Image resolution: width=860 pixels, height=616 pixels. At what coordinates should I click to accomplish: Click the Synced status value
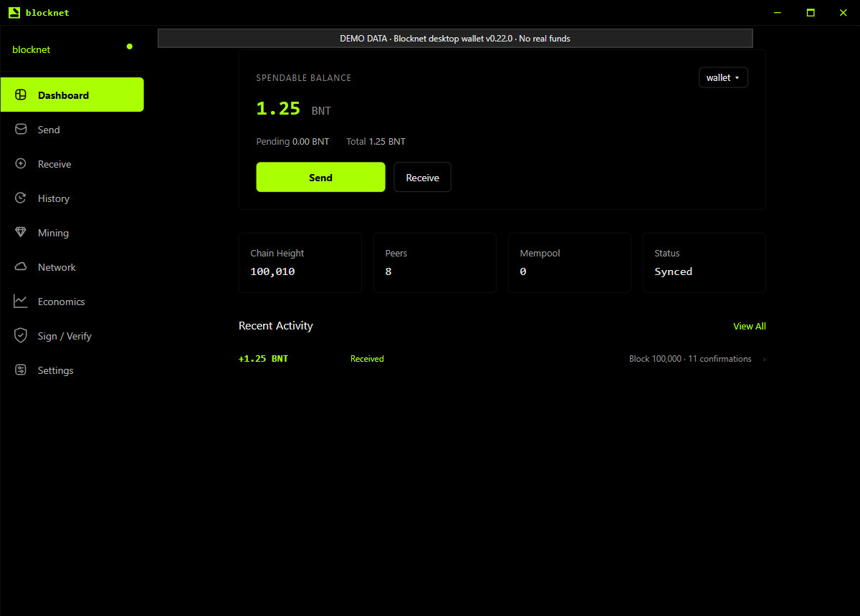(x=673, y=271)
